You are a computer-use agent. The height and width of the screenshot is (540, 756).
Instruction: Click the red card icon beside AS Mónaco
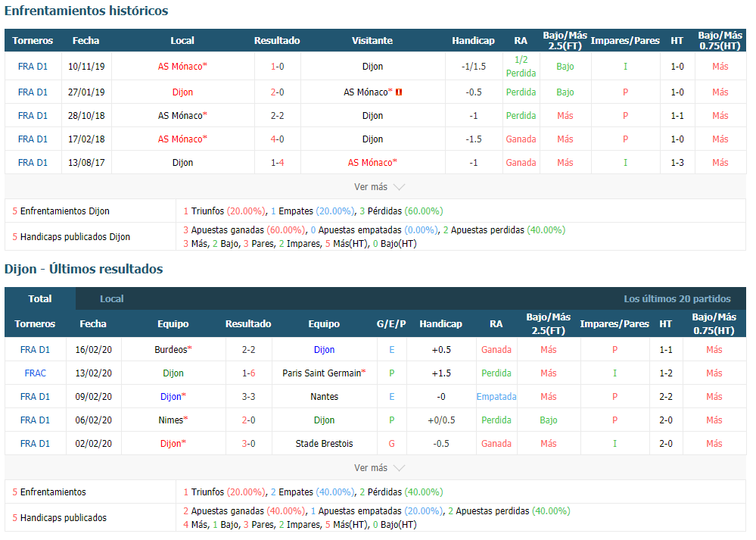399,92
